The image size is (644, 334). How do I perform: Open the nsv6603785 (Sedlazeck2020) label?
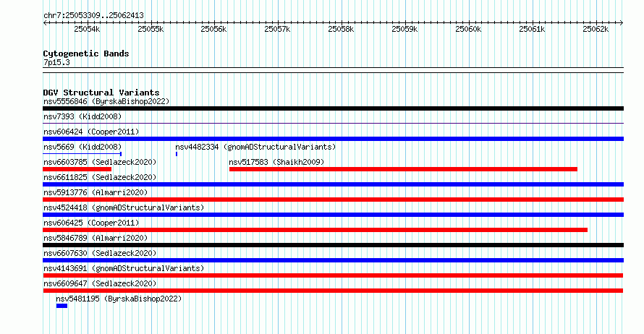tap(100, 162)
